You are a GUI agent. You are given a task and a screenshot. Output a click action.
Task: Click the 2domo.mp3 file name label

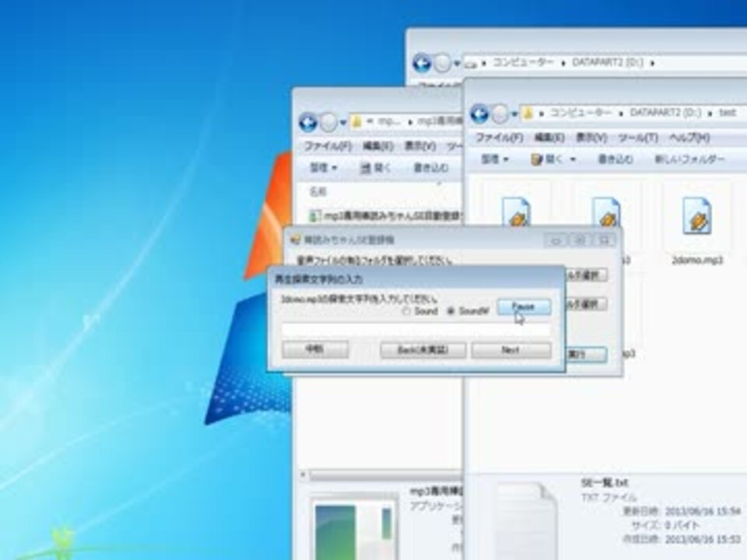click(x=697, y=260)
